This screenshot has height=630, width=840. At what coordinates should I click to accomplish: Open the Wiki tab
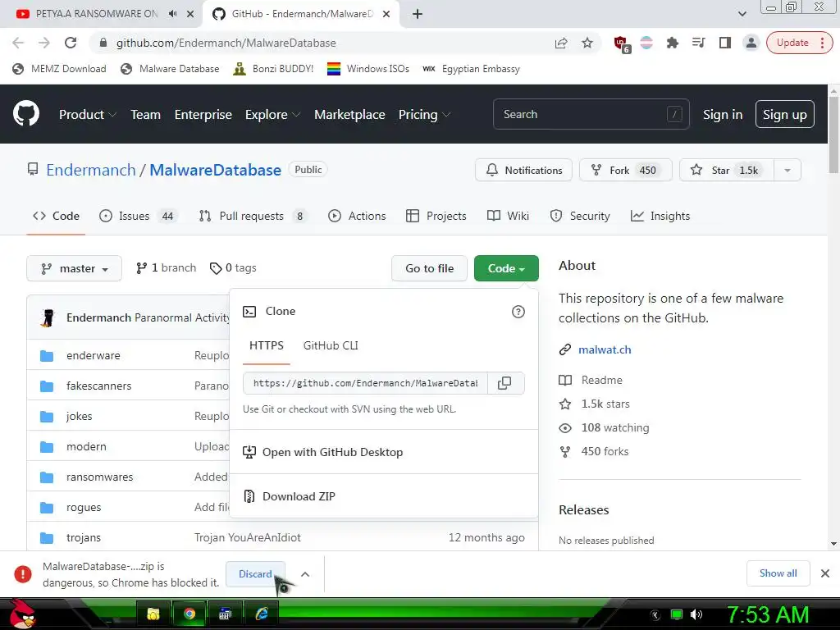tap(508, 216)
